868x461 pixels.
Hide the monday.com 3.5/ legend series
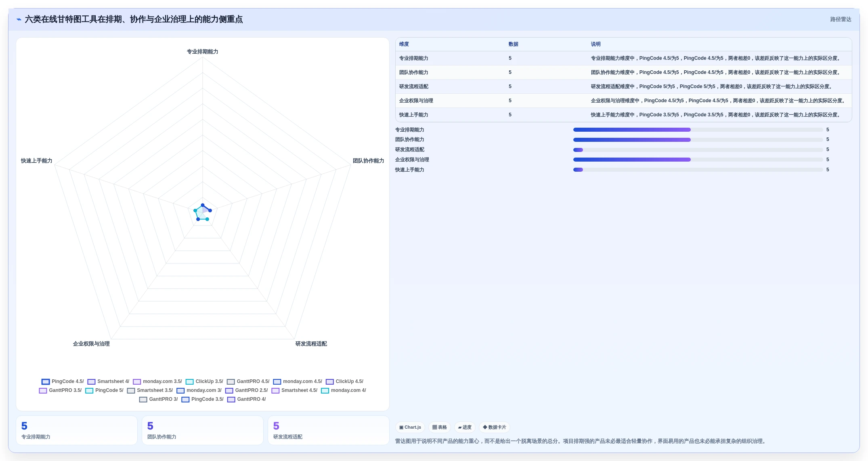click(x=157, y=381)
